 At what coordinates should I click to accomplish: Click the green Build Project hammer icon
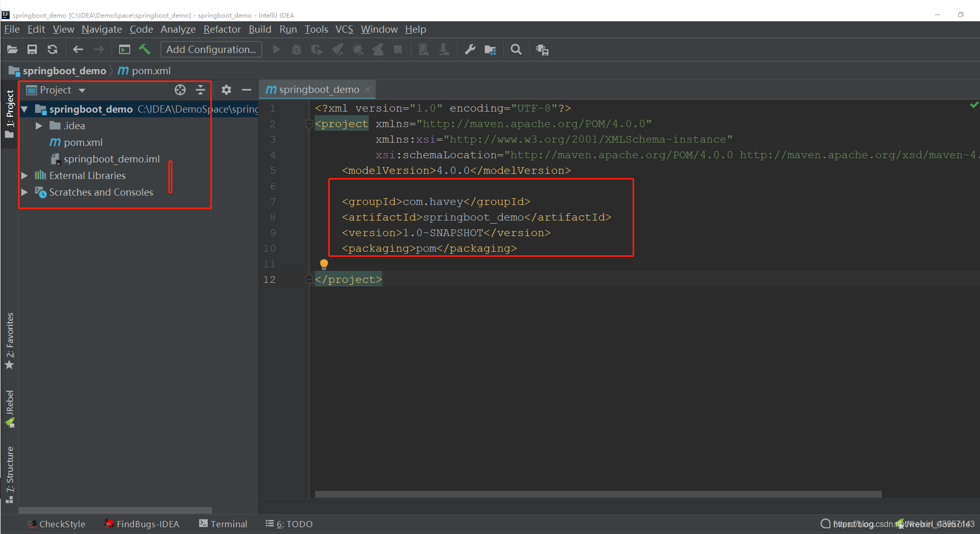point(144,49)
